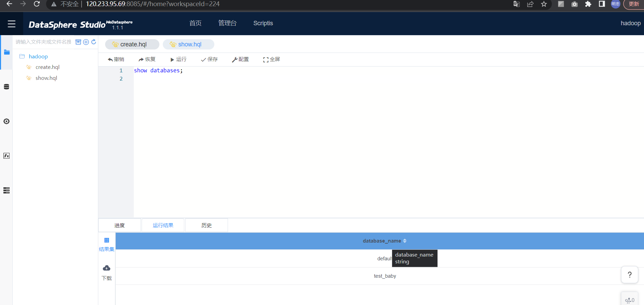Click the browser 更新 update button
The image size is (644, 305).
pos(634,4)
